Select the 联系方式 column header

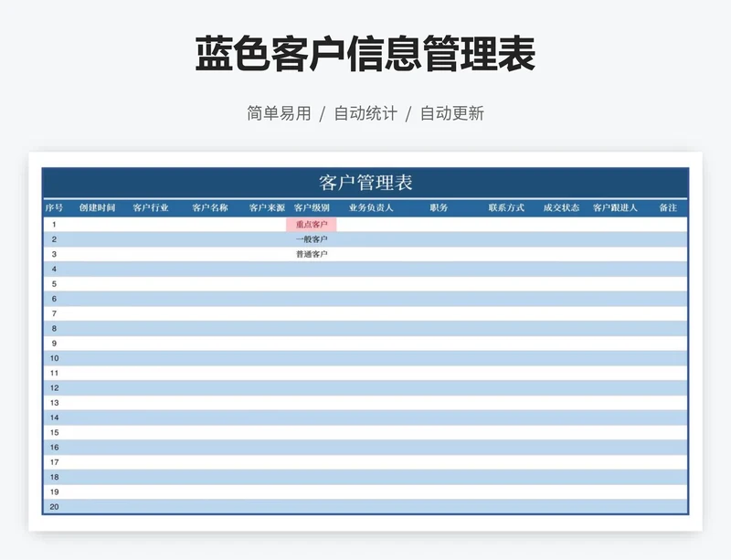point(506,207)
